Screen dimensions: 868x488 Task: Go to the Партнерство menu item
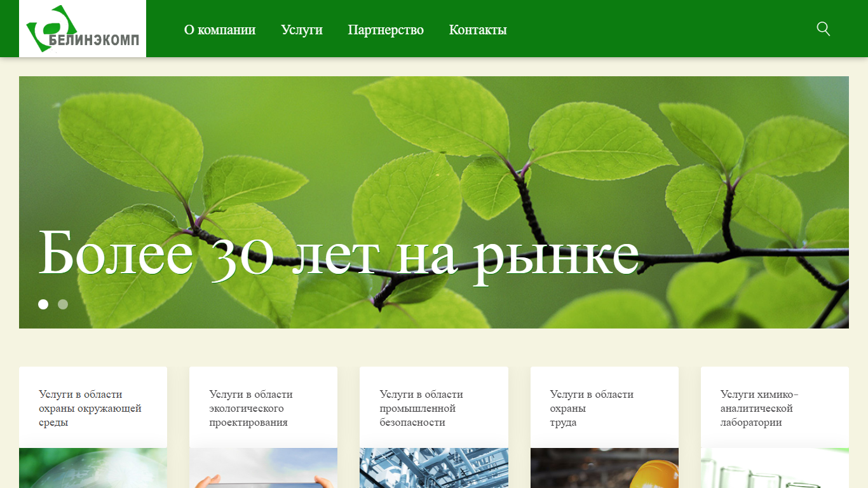coord(386,30)
